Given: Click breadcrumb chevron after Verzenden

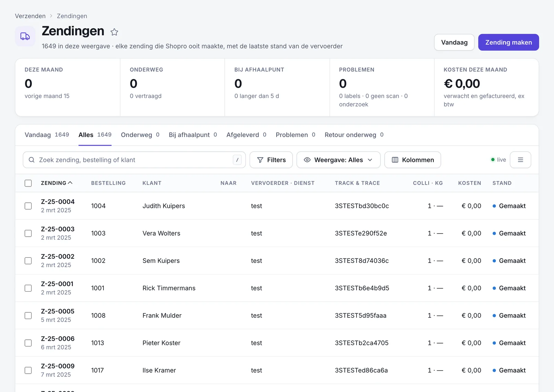Looking at the screenshot, I should tap(51, 16).
